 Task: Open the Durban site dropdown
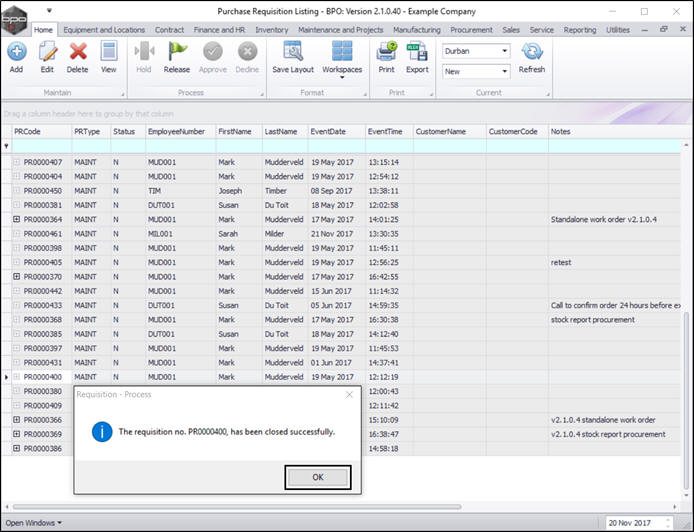tap(504, 51)
